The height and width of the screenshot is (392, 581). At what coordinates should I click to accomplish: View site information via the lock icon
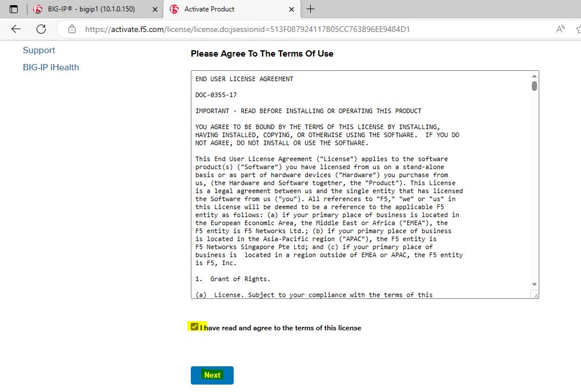pos(72,29)
